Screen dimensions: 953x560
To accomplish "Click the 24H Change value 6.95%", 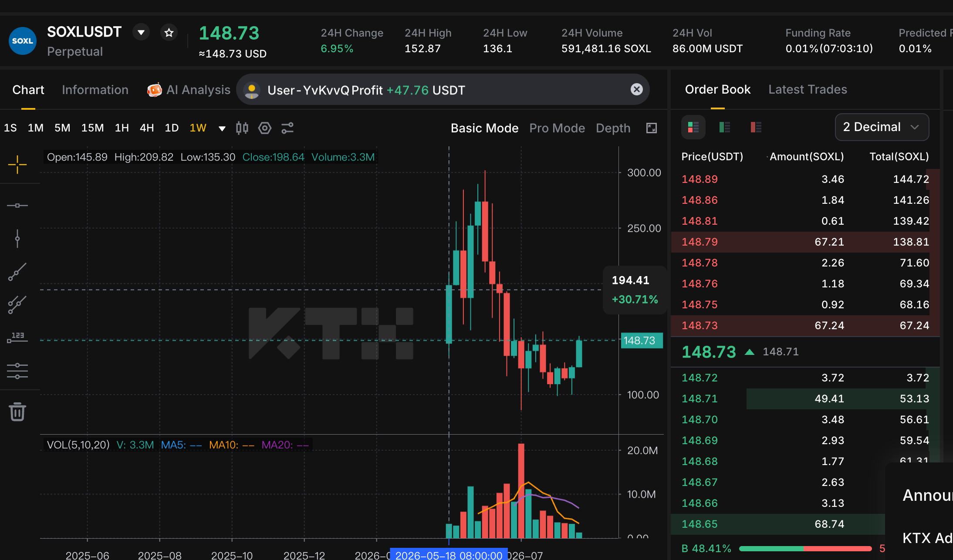I will tap(337, 48).
